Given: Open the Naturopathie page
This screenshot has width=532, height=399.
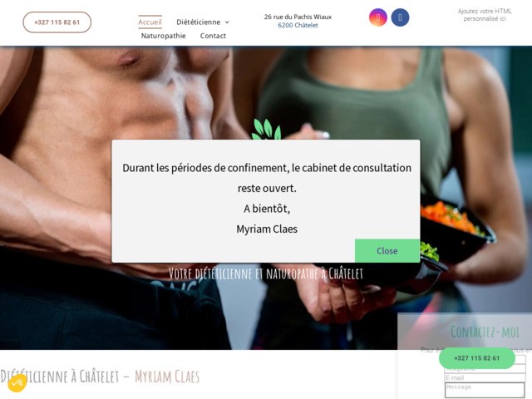Looking at the screenshot, I should [163, 36].
